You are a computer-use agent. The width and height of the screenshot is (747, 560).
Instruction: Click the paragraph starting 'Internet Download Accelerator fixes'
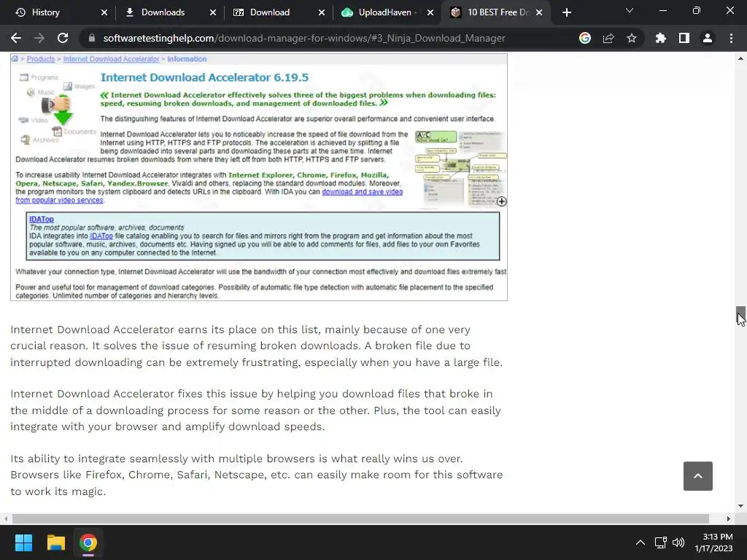click(x=256, y=410)
